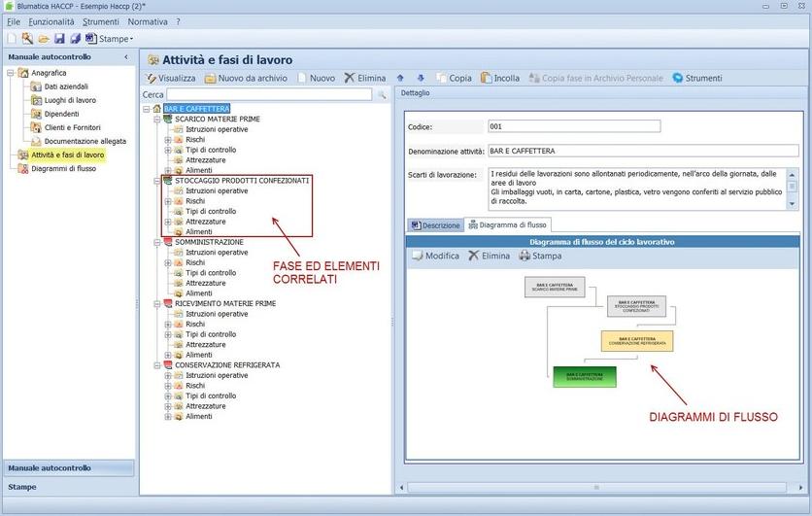Viewport: 812px width, 516px height.
Task: Delete the flow diagram using Elimina
Action: coord(473,256)
